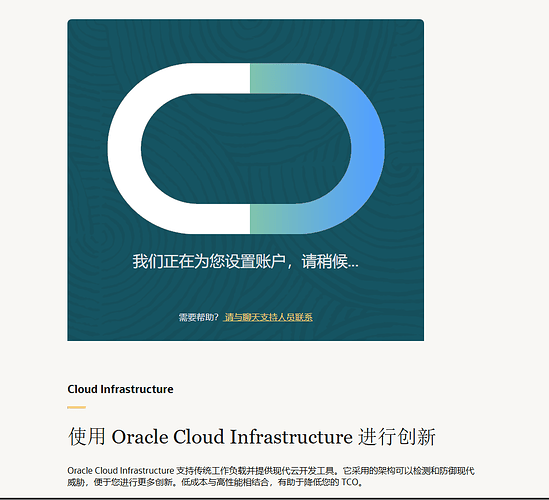Image resolution: width=549 pixels, height=500 pixels.
Task: Click the Cloud Infrastructure heading
Action: pyautogui.click(x=120, y=389)
